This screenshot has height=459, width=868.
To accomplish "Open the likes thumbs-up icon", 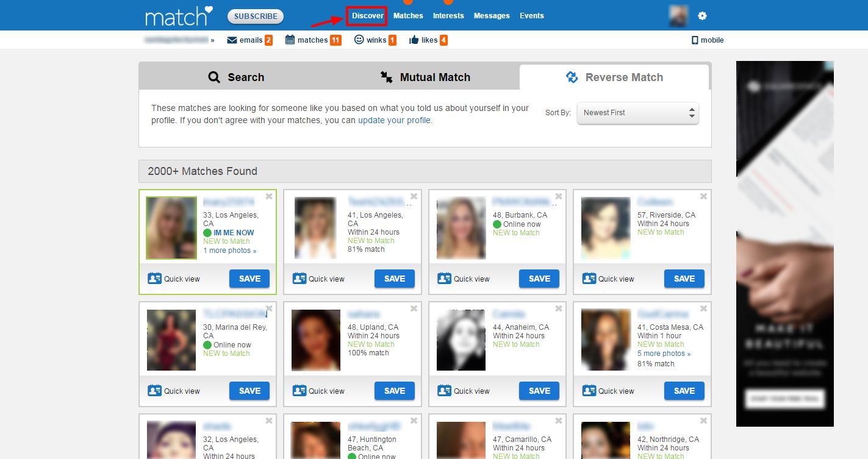I will (414, 40).
